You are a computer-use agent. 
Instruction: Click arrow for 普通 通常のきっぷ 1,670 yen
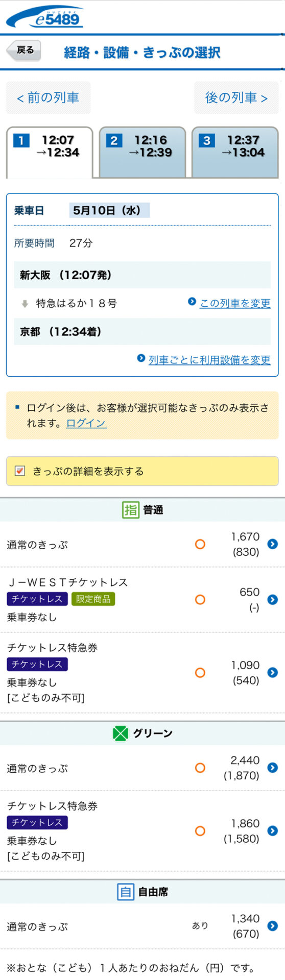pos(272,544)
